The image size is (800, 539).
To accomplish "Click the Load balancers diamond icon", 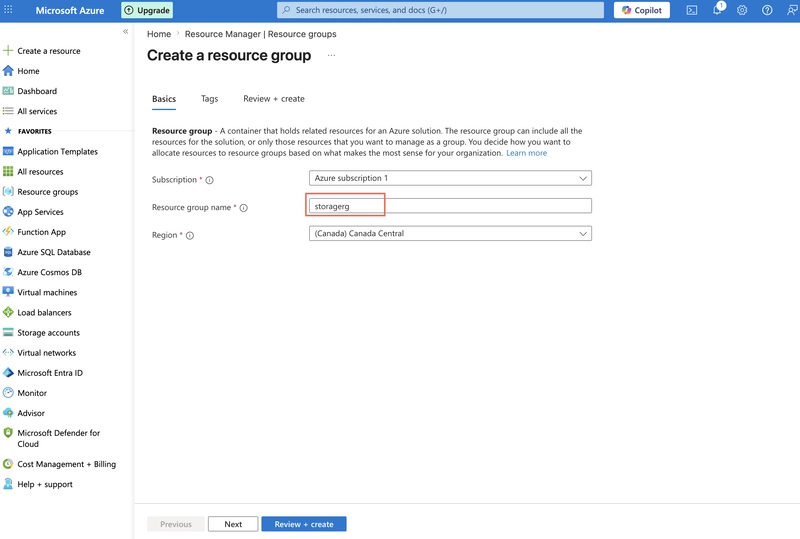I will (x=8, y=312).
